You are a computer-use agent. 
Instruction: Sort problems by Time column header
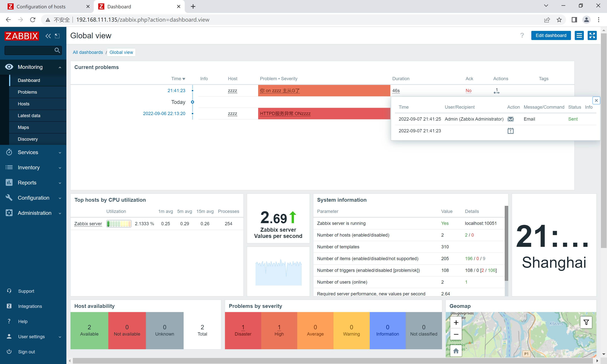178,78
